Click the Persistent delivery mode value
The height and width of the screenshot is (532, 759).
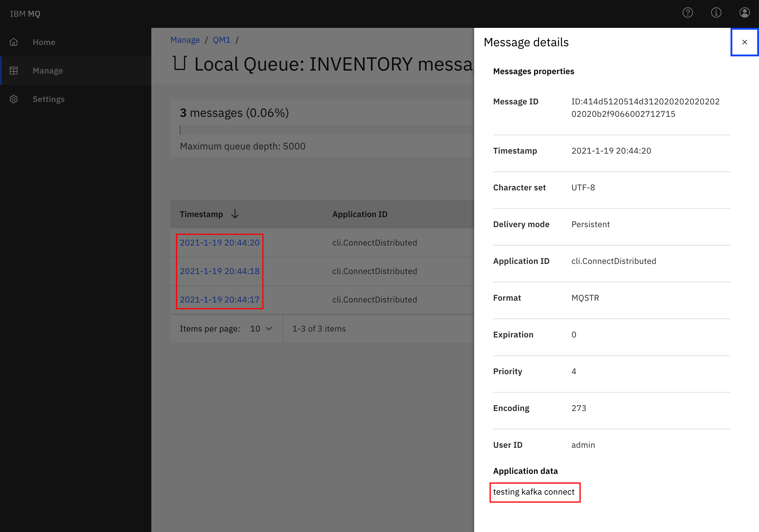click(x=590, y=224)
